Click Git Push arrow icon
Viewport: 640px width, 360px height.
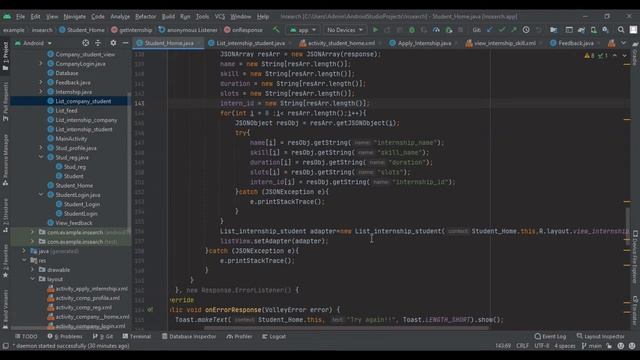coord(513,30)
